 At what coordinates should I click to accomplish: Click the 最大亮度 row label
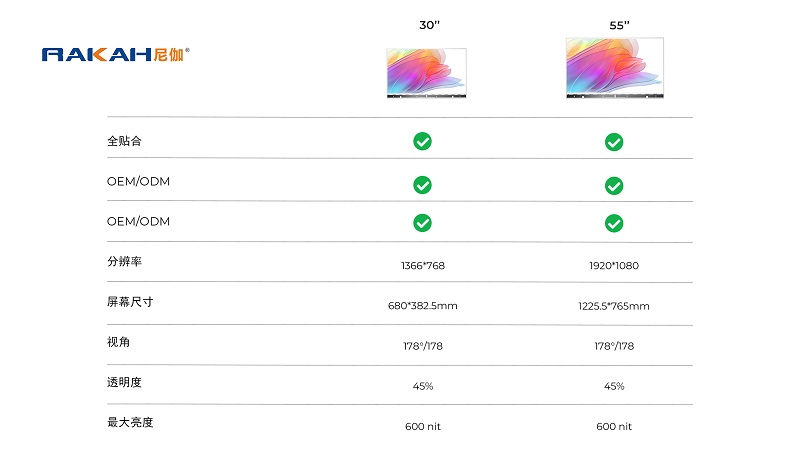click(x=130, y=422)
